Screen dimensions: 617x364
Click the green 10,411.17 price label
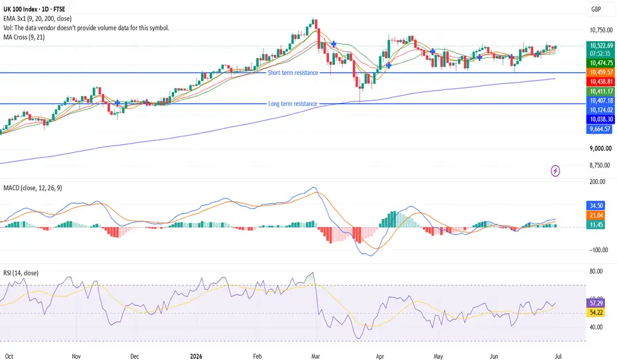(600, 91)
